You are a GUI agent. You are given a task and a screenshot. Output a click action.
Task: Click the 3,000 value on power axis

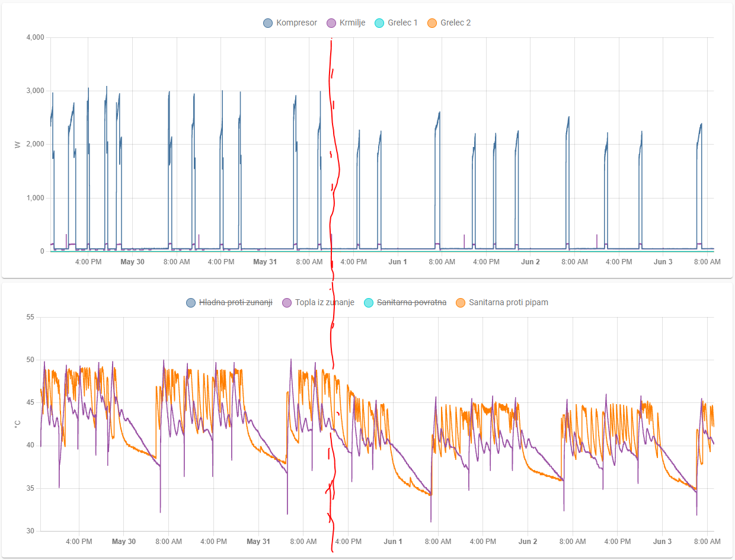click(36, 91)
